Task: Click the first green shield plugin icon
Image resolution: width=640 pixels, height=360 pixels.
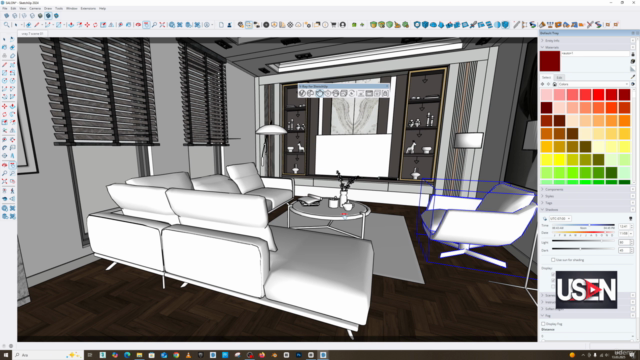Action: pyautogui.click(x=373, y=25)
